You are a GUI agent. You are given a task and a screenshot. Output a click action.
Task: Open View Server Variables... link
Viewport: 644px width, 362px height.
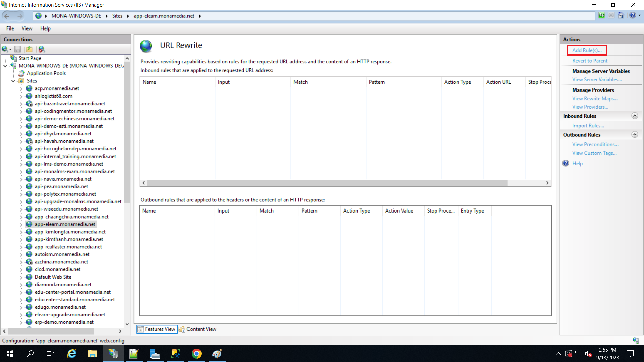597,79
